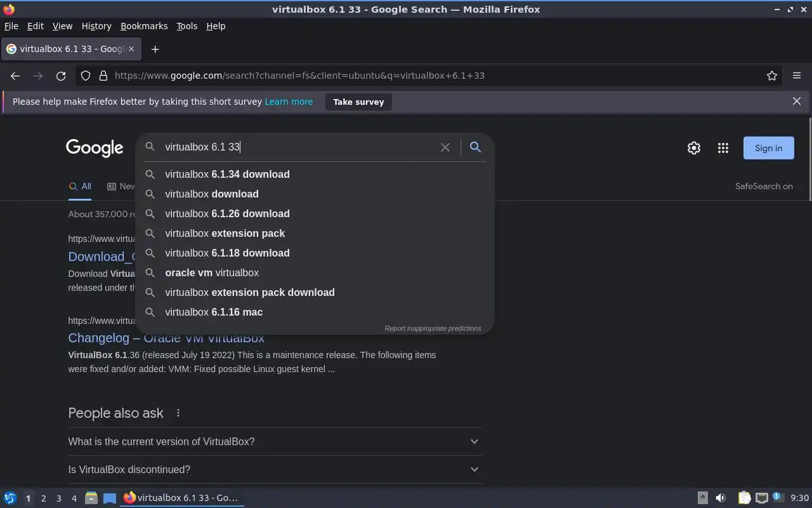Screen dimensions: 812x508
Task: Select suggestion virtualbox 6.1.26 download
Action: tap(315, 213)
